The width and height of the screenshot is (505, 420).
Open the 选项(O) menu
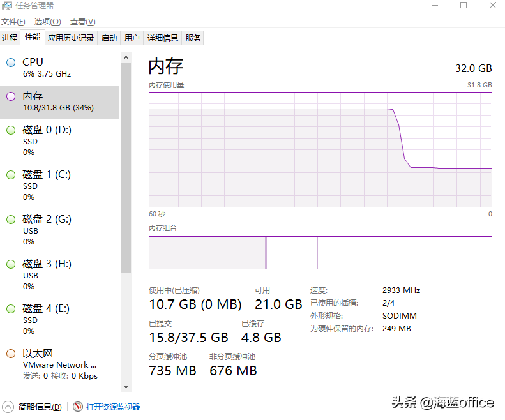click(x=48, y=22)
